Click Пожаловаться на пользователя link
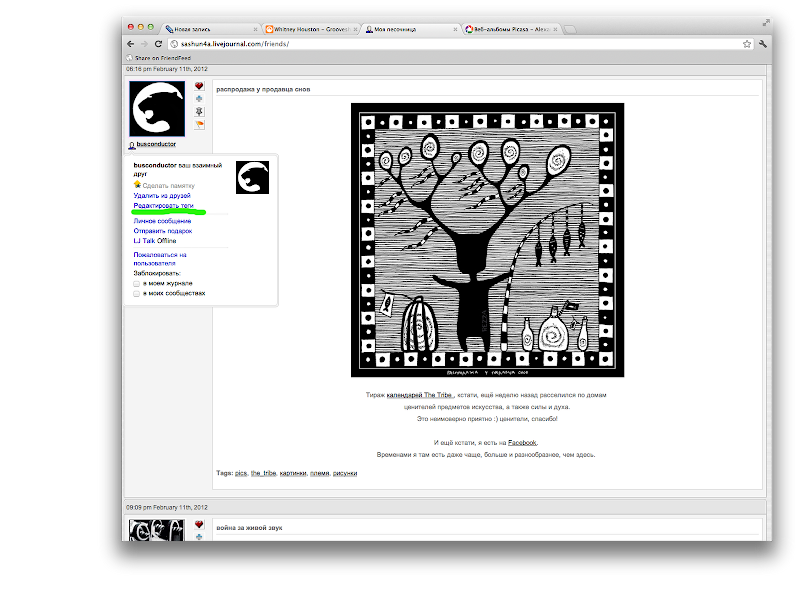Screen dimensions: 800x603 (x=160, y=259)
